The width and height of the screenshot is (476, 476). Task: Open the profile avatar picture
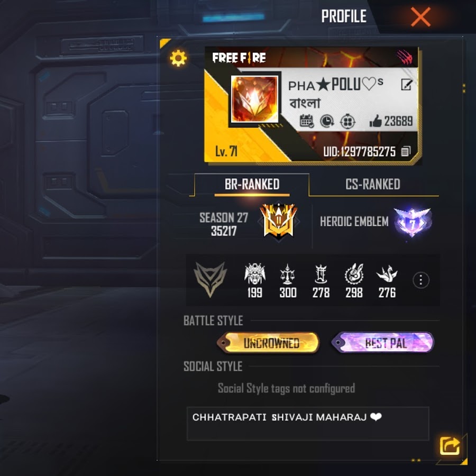click(x=254, y=99)
